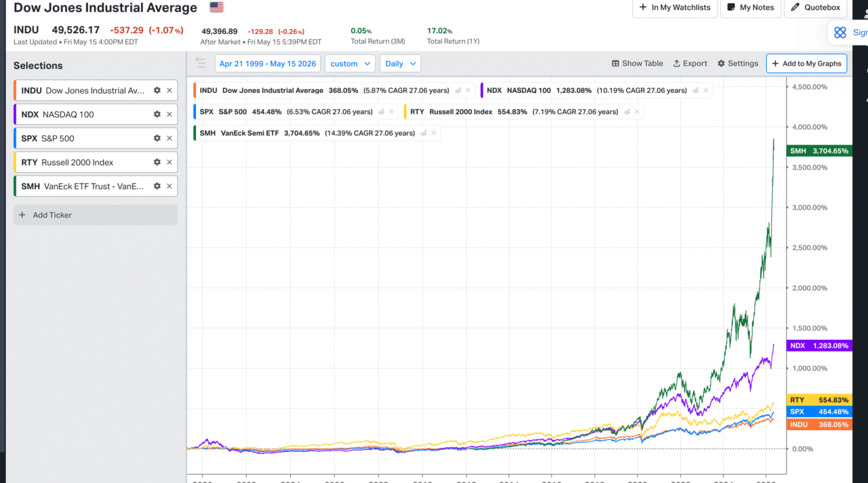The height and width of the screenshot is (483, 868).
Task: Click NDX 1,283.08% purple axis label
Action: pos(818,345)
